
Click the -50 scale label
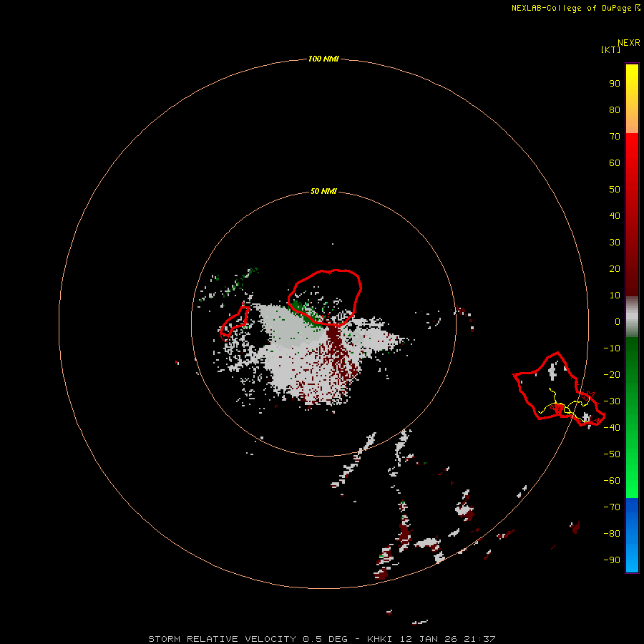(x=612, y=454)
